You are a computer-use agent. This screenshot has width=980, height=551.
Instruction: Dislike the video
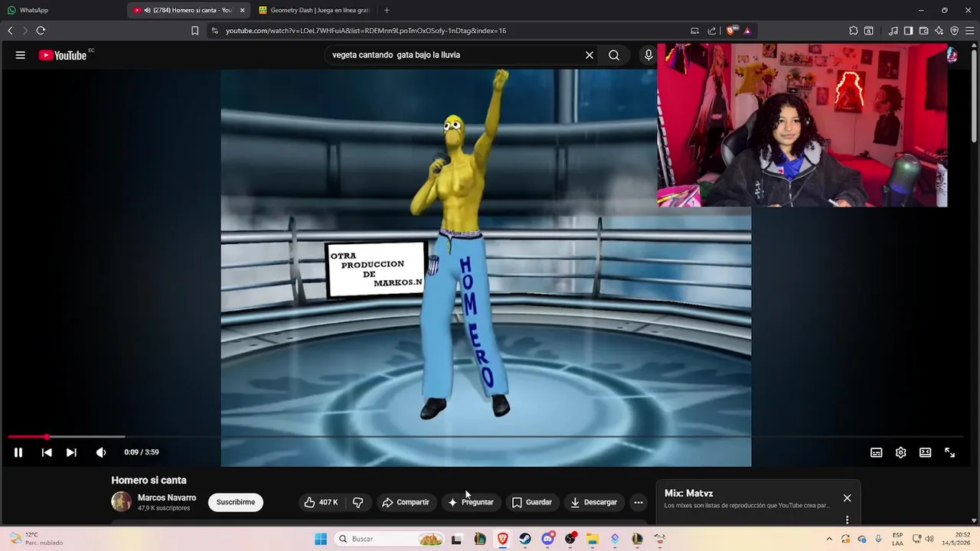click(358, 502)
